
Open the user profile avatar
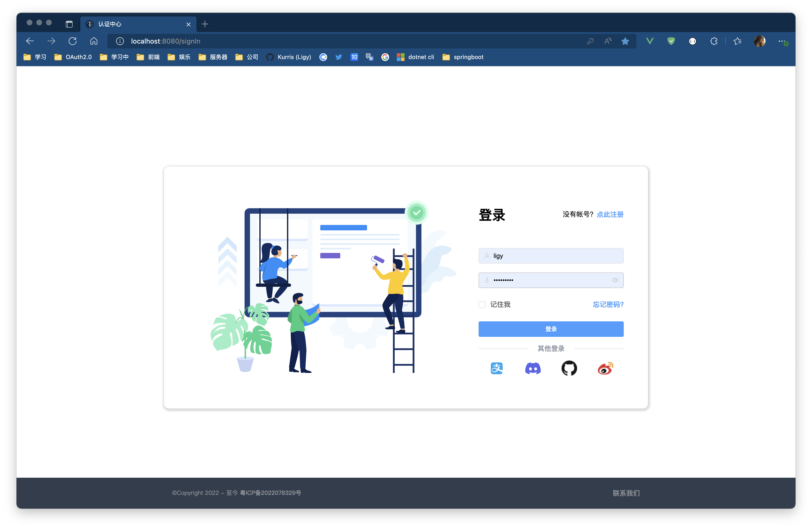pyautogui.click(x=760, y=41)
